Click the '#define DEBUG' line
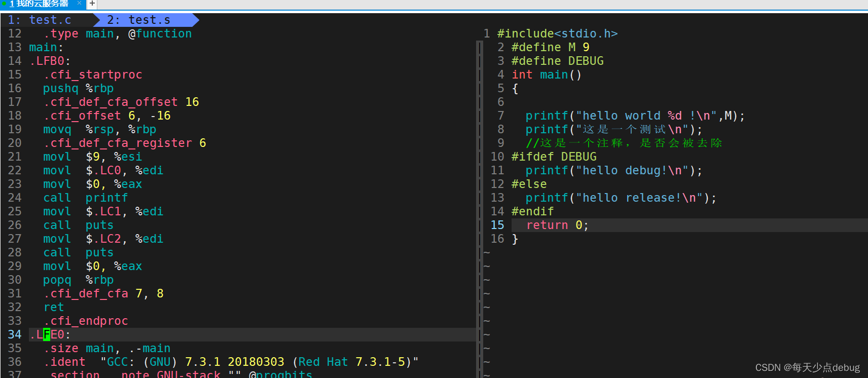 click(x=557, y=61)
